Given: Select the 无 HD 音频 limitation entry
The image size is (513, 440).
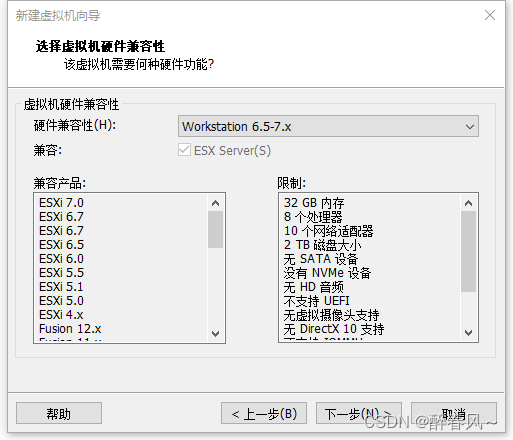Looking at the screenshot, I should point(314,287).
